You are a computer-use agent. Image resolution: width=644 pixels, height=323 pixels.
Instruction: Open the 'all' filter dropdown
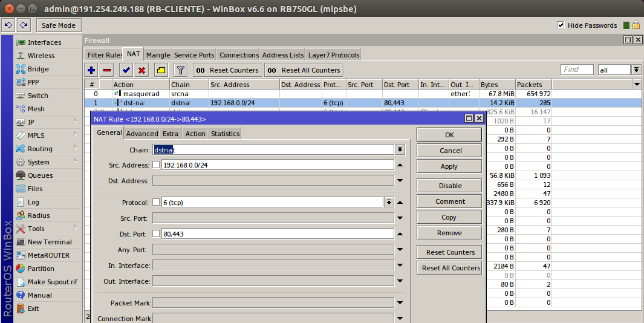[636, 70]
